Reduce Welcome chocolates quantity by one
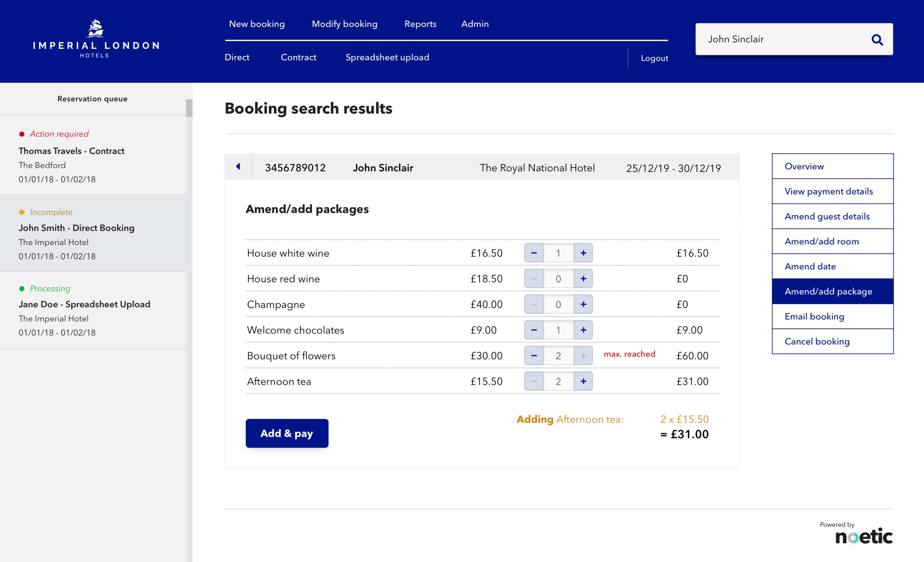This screenshot has height=562, width=924. tap(533, 330)
